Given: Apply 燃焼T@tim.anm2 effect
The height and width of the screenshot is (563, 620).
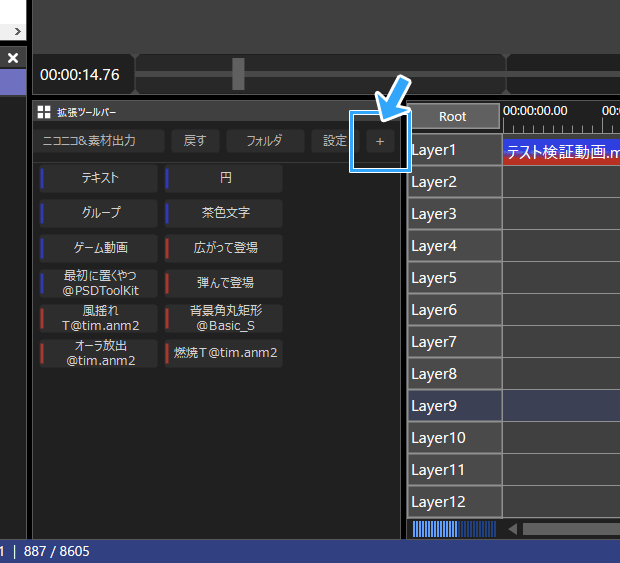Looking at the screenshot, I should click(x=224, y=353).
